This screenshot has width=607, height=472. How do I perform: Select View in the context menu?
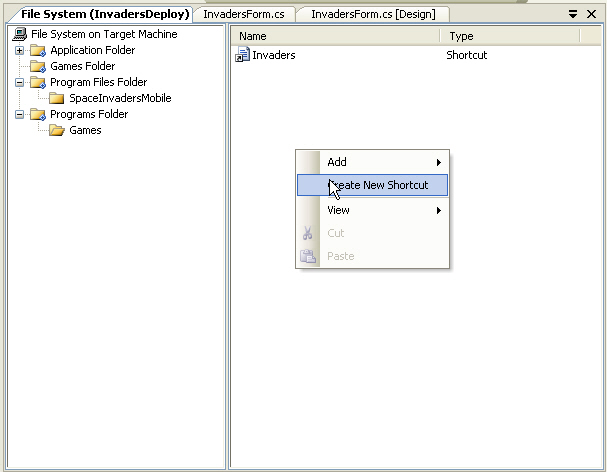pos(372,210)
